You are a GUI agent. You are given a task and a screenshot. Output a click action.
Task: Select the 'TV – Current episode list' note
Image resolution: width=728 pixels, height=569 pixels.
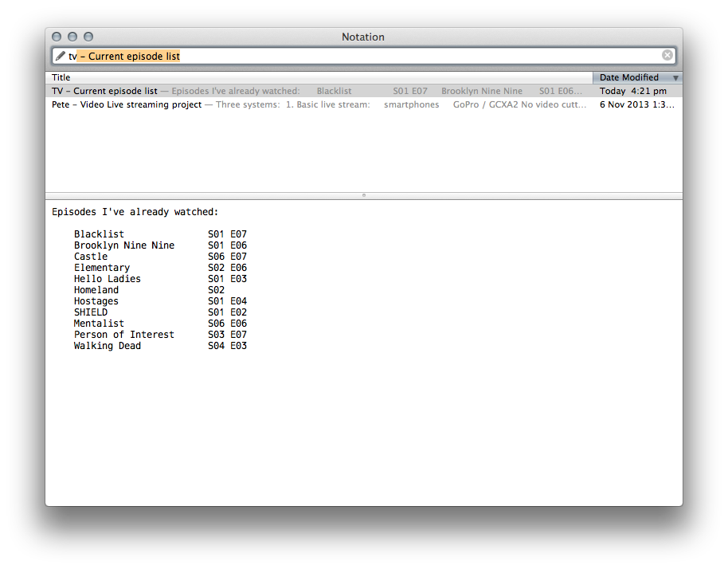[364, 91]
